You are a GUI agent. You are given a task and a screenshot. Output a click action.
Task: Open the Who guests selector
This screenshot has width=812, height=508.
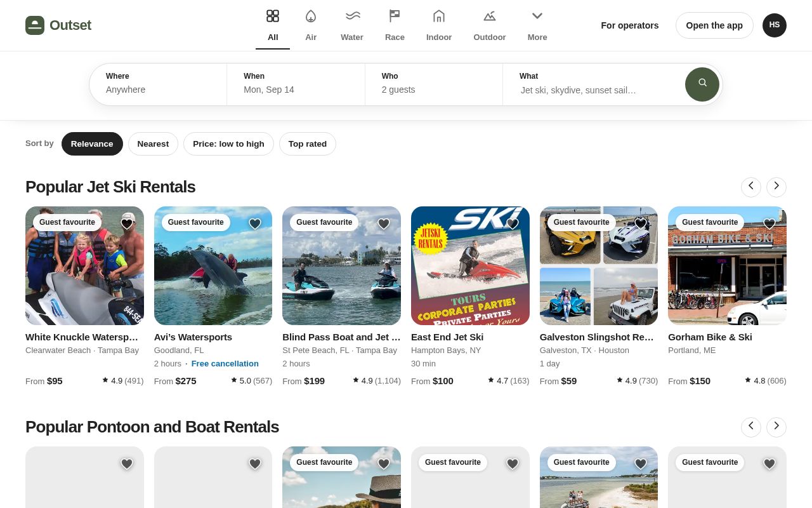click(434, 84)
